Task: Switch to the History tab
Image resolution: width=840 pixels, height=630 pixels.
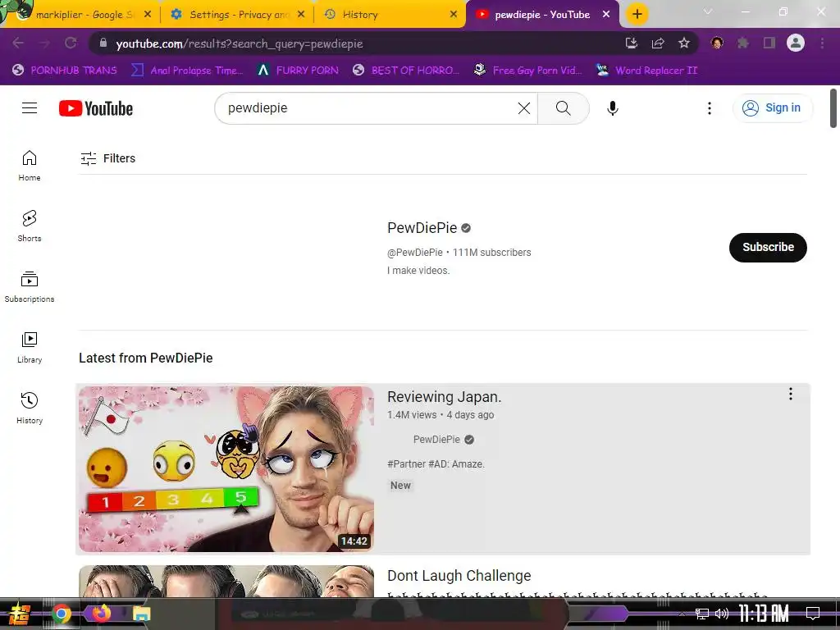Action: pos(391,15)
